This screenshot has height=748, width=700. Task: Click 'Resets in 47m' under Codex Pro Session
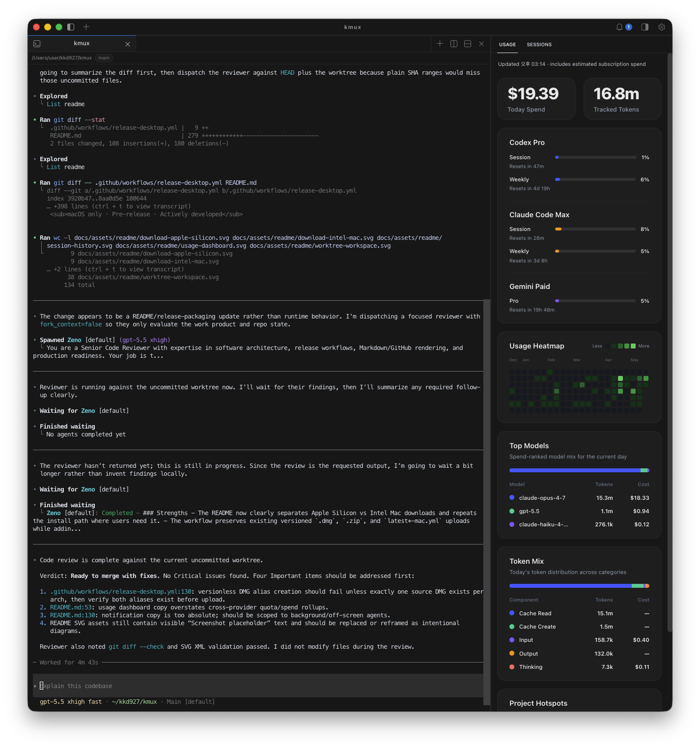[527, 167]
